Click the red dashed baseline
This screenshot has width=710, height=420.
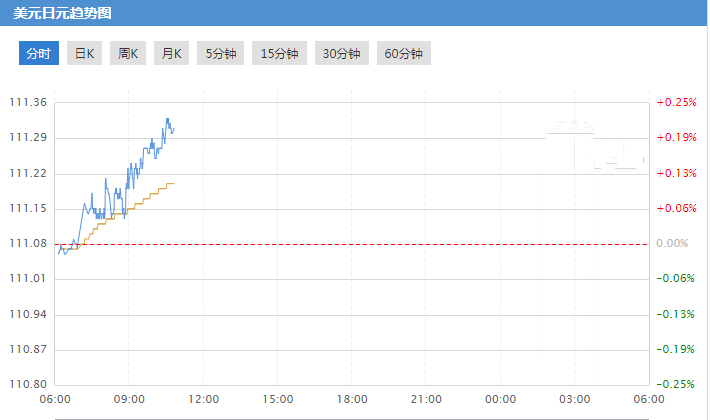pyautogui.click(x=350, y=244)
